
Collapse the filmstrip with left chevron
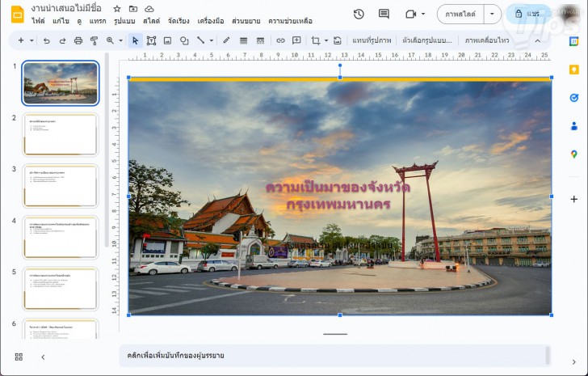[x=43, y=357]
